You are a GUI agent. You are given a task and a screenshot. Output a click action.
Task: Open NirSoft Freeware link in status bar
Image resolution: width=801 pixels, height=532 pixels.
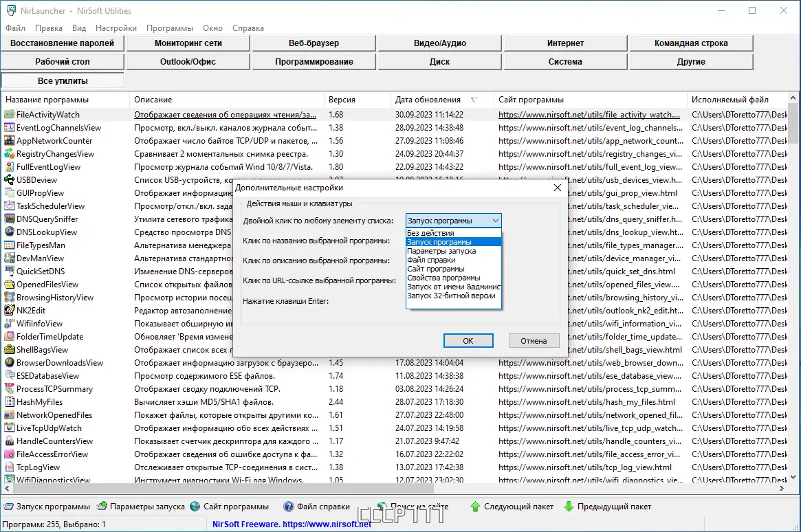tap(292, 524)
